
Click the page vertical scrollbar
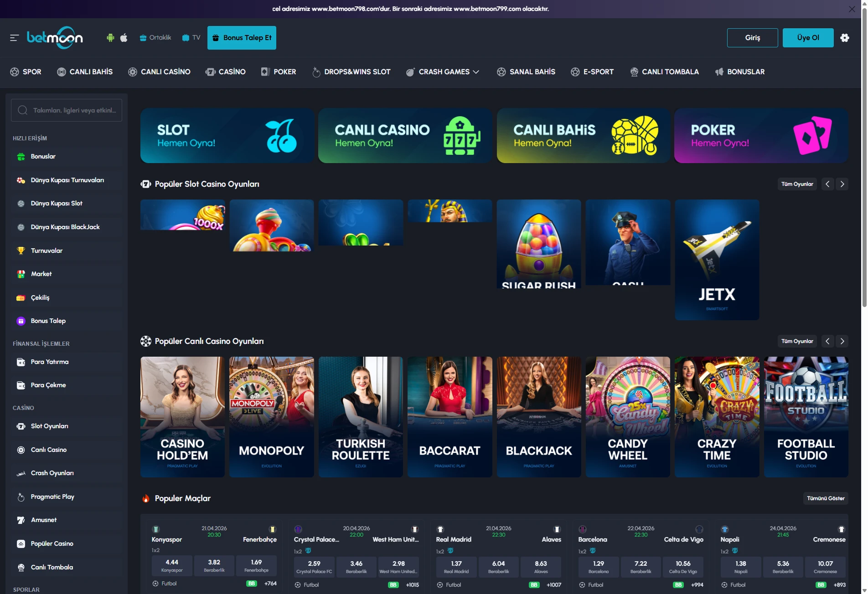tap(864, 157)
